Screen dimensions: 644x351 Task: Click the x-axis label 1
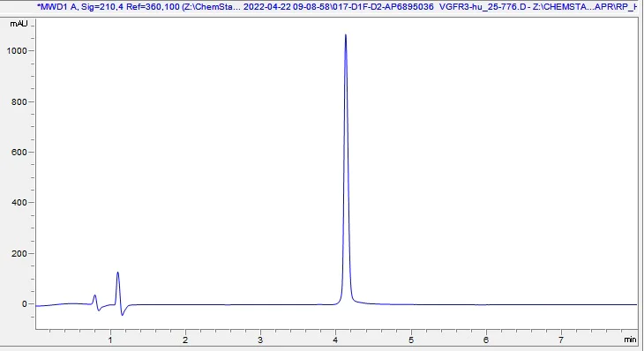[x=110, y=340]
